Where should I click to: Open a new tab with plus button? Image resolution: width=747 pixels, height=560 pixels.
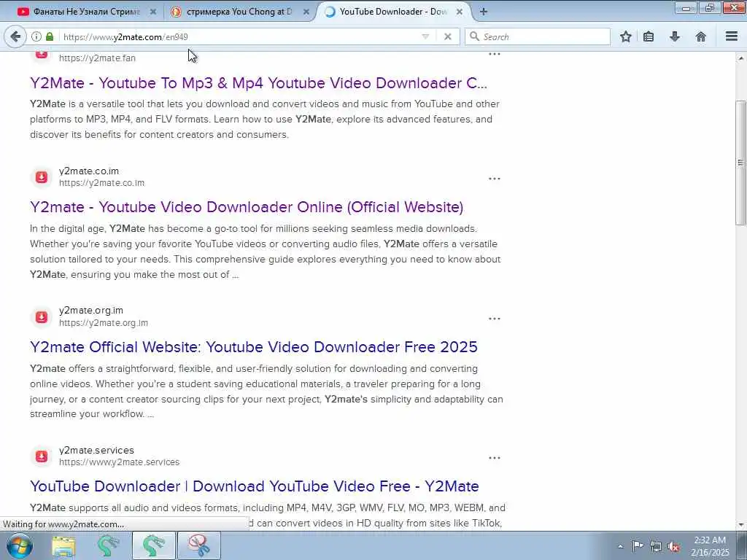point(483,12)
